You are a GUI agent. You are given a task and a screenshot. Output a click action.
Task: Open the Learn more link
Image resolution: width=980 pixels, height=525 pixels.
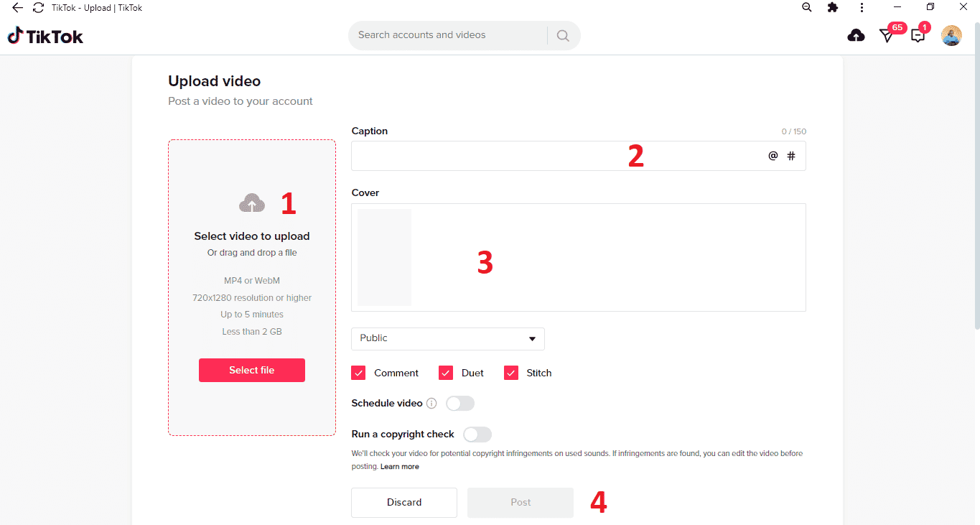point(400,467)
